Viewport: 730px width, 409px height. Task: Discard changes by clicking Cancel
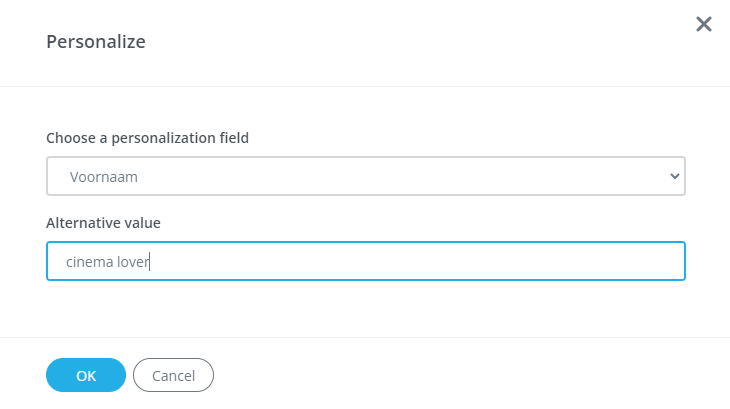(173, 375)
